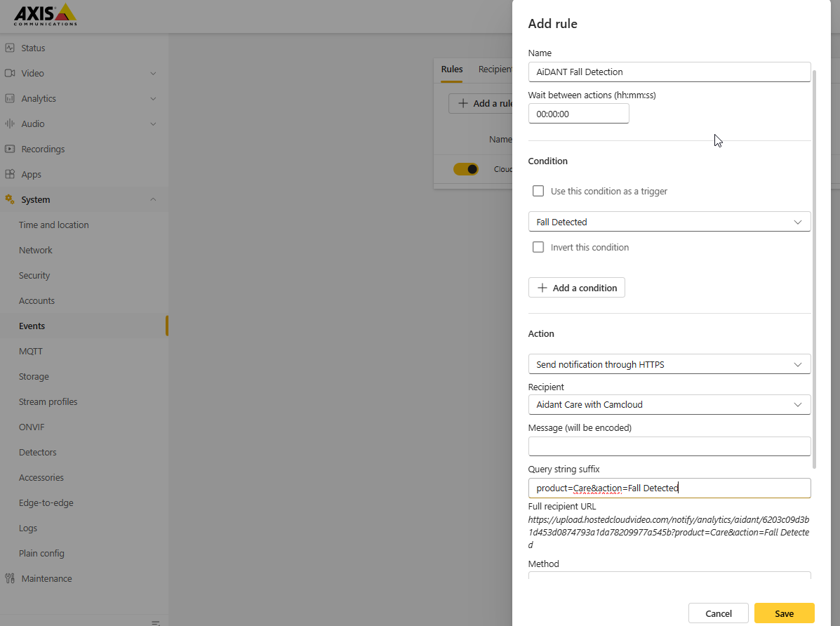Open Logs page
Viewport: 840px width, 626px height.
28,528
